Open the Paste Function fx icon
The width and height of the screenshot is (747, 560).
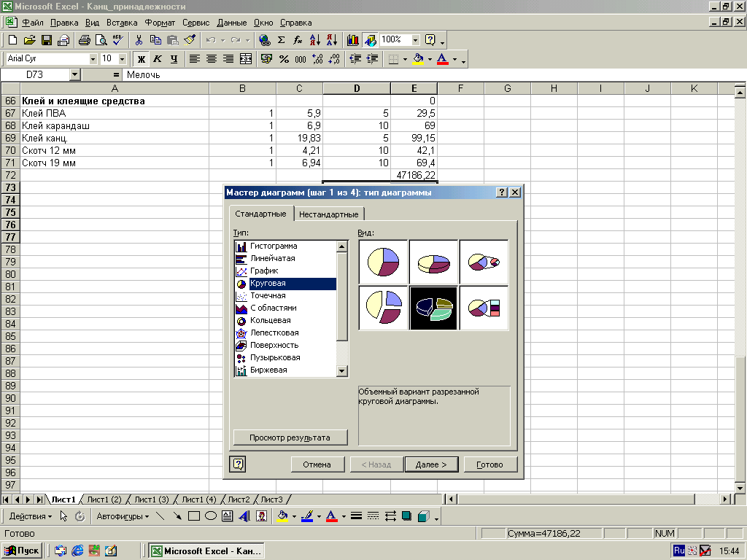(x=298, y=40)
